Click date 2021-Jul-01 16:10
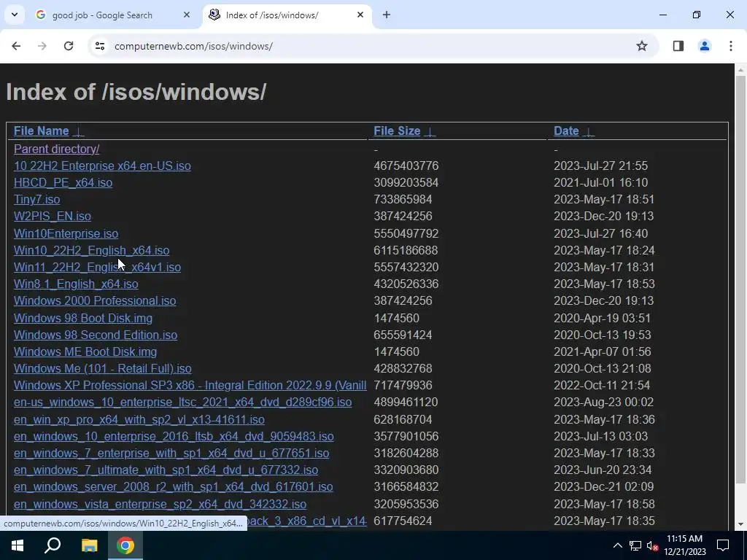The image size is (747, 560). pos(601,183)
